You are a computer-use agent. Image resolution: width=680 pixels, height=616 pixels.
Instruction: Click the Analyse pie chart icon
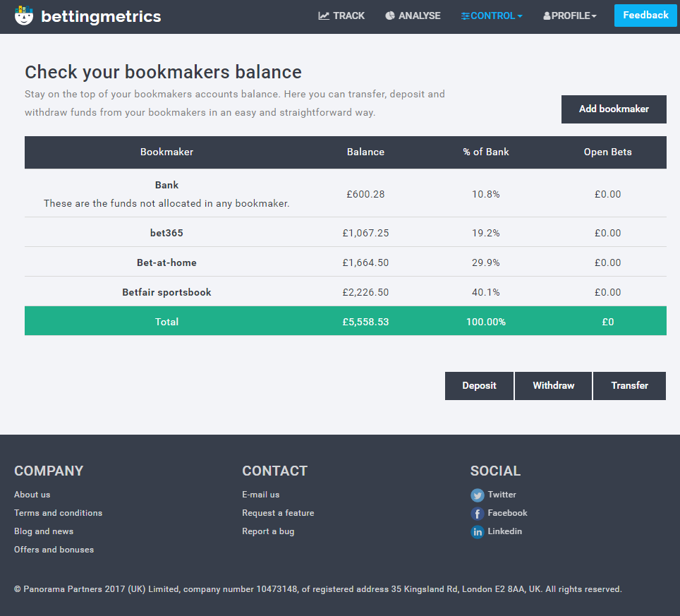pos(390,16)
